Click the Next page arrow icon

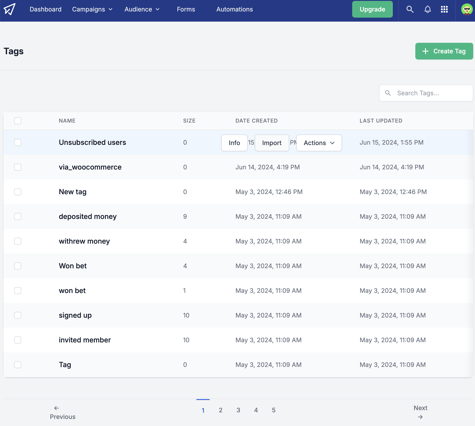point(420,417)
